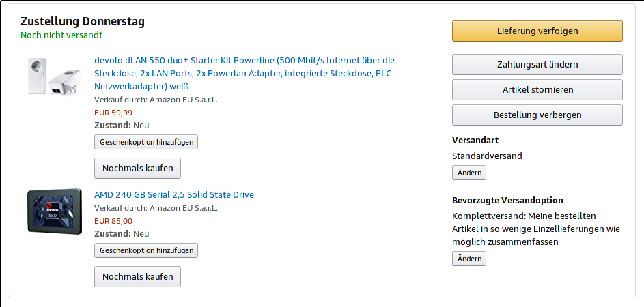The image size is (644, 307).
Task: Hide order with Bestellung verbergen
Action: coord(537,115)
